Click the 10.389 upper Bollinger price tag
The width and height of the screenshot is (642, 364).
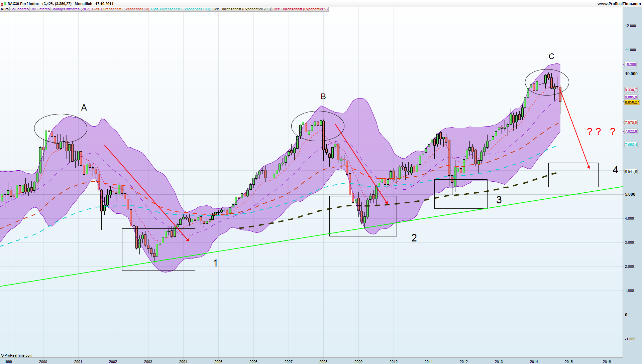point(631,64)
